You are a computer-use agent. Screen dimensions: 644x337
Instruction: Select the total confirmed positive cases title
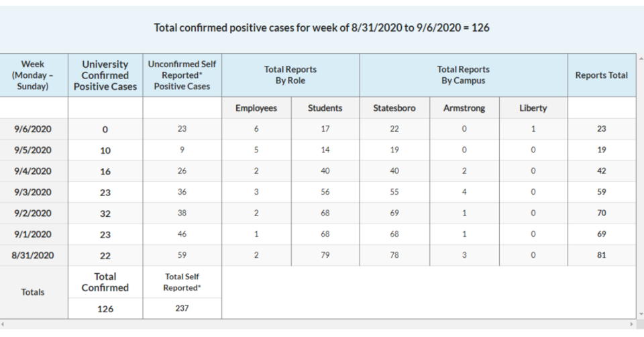coord(321,28)
